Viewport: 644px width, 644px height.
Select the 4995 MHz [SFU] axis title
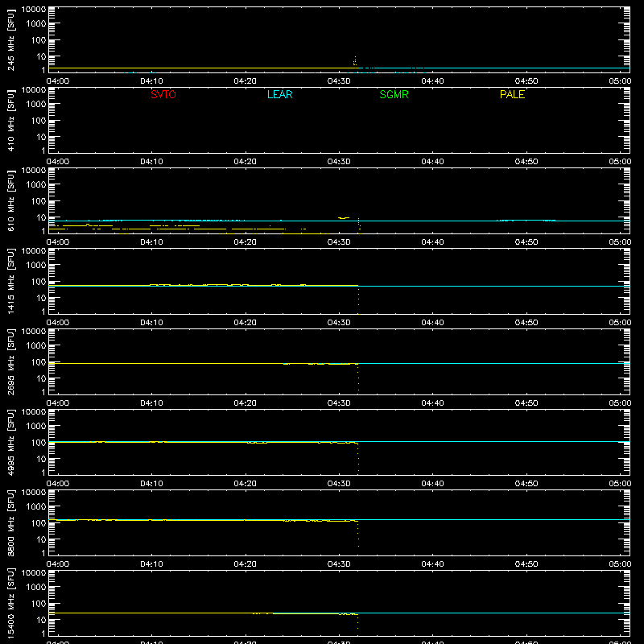click(x=10, y=442)
